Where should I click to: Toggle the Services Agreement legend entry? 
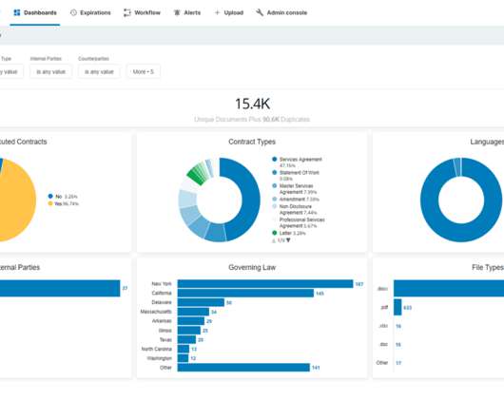click(297, 162)
